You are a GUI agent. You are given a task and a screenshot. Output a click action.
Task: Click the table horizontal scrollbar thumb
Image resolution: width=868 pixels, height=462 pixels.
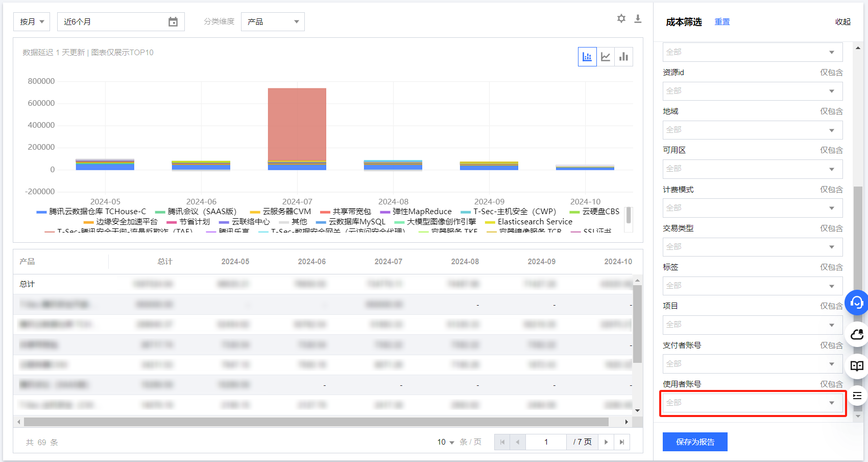[316, 422]
